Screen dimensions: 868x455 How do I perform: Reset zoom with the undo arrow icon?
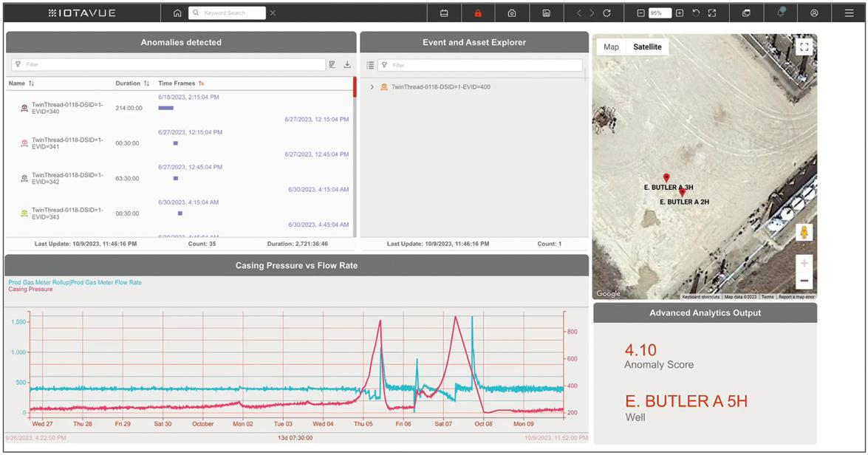tap(696, 13)
